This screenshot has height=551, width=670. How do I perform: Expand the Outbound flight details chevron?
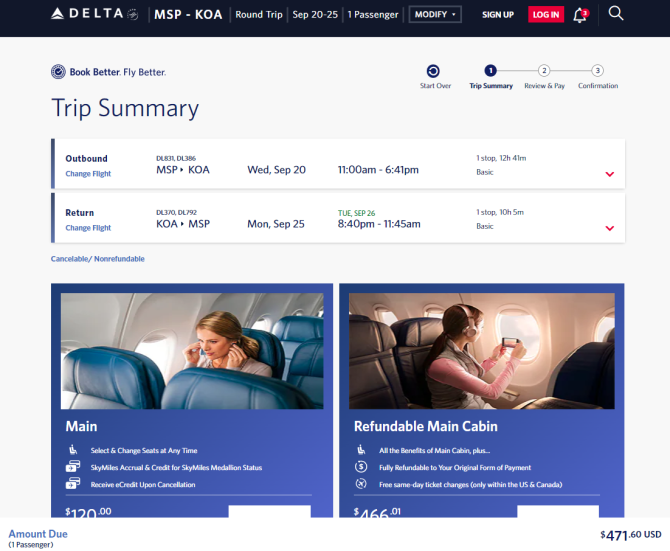coord(610,174)
